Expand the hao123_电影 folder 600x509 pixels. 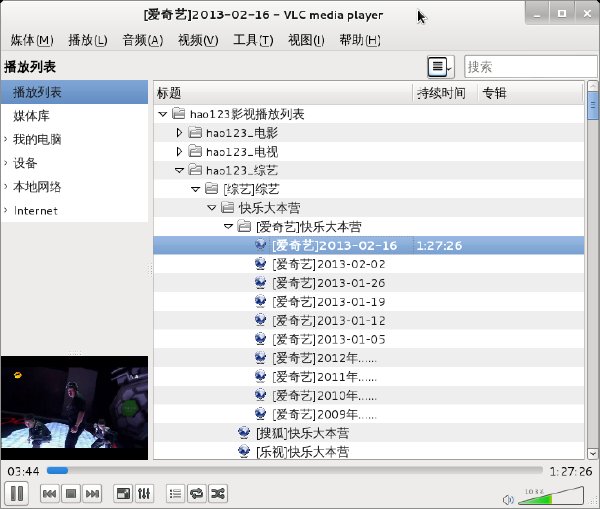pyautogui.click(x=179, y=133)
